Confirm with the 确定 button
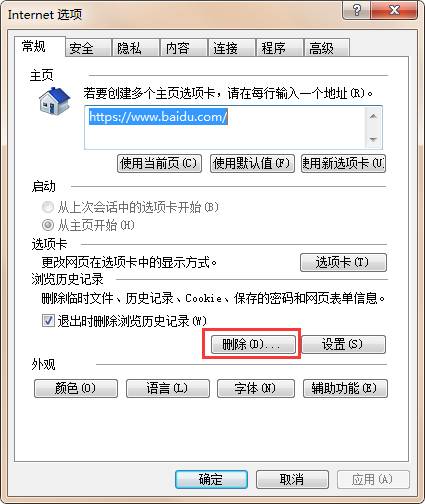Image resolution: width=425 pixels, height=504 pixels. [211, 480]
